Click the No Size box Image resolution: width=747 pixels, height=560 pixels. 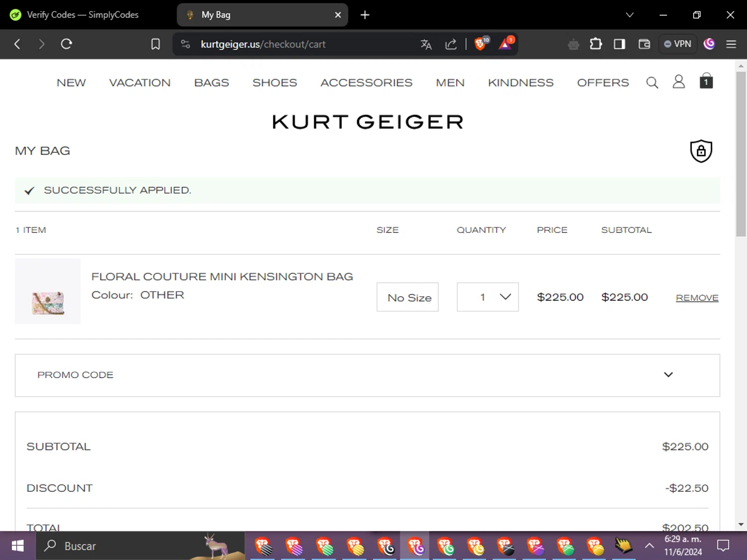point(407,297)
